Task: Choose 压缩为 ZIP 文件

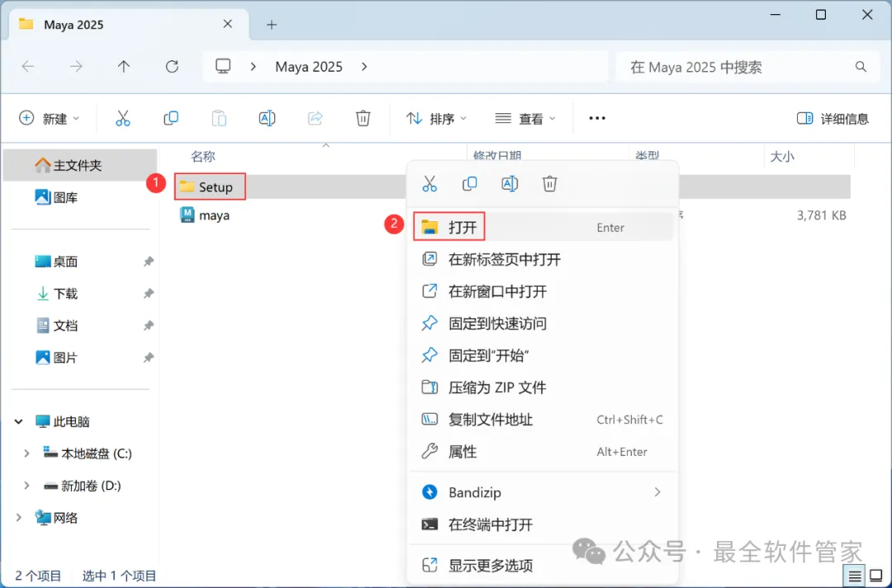Action: coord(543,387)
